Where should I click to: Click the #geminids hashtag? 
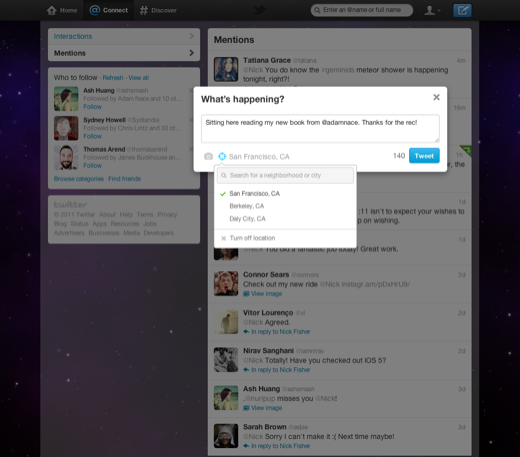tap(337, 70)
